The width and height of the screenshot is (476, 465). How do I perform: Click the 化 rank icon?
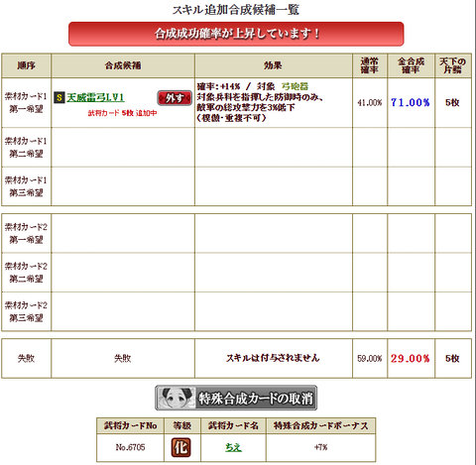tap(180, 447)
